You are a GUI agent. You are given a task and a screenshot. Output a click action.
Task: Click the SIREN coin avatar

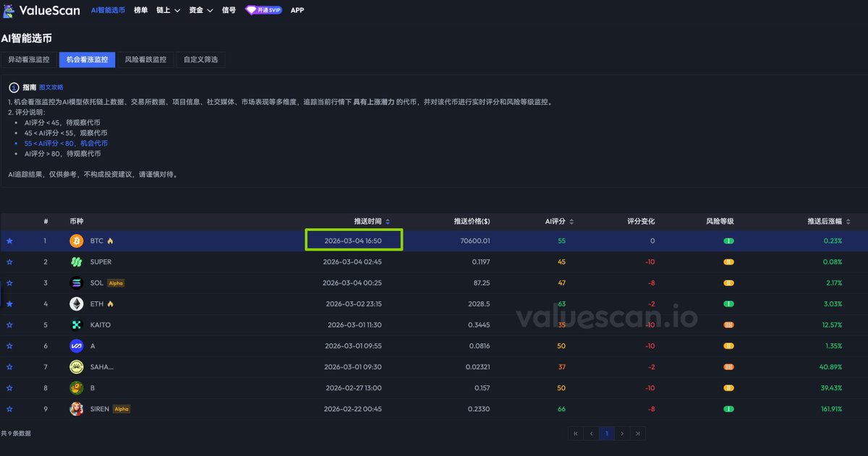(x=77, y=409)
